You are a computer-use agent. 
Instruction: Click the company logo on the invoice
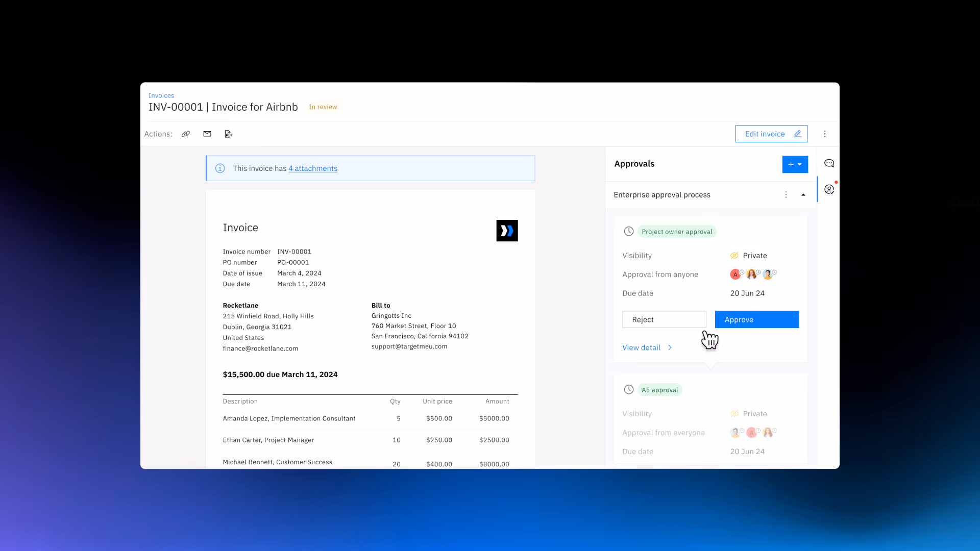[507, 231]
